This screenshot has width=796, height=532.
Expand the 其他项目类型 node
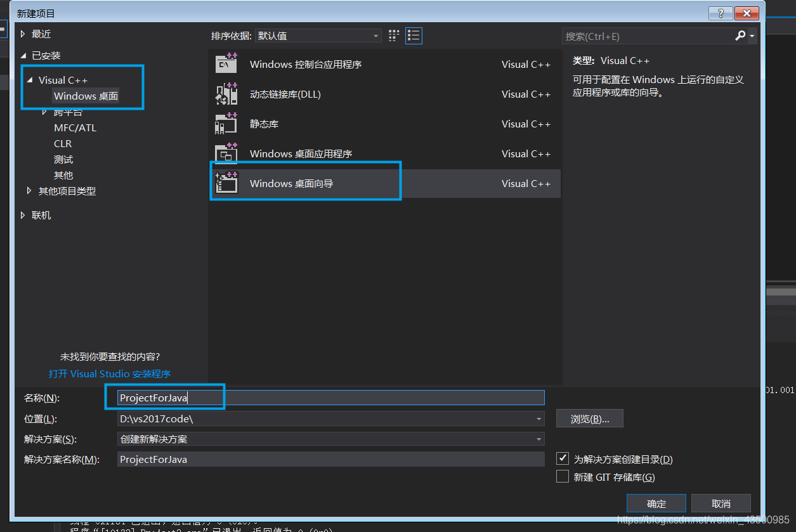click(29, 190)
